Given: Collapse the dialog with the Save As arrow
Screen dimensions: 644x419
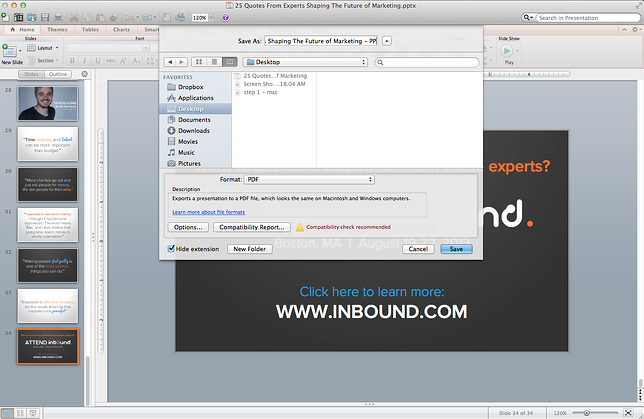Looking at the screenshot, I should 387,40.
